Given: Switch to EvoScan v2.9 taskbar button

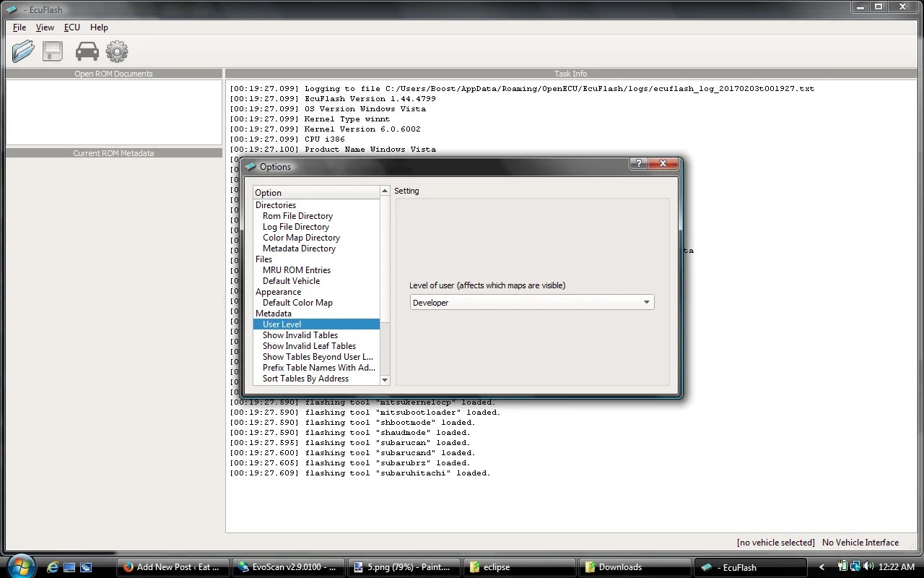Looking at the screenshot, I should 289,567.
